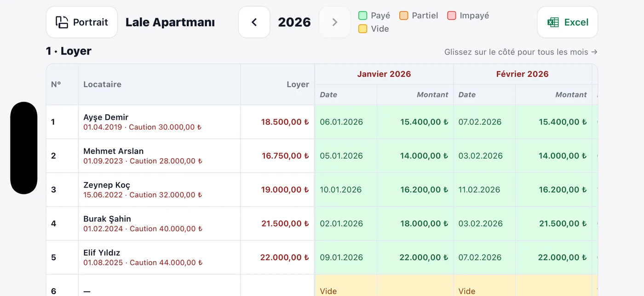Screen dimensions: 644x296
Task: Click Burak Şahin's rent 21.500,00 ₺ in Loyer column
Action: coord(285,223)
